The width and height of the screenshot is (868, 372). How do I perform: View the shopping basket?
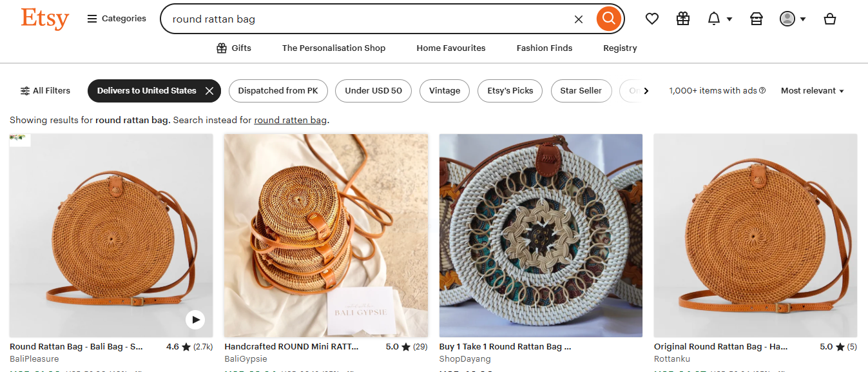830,19
